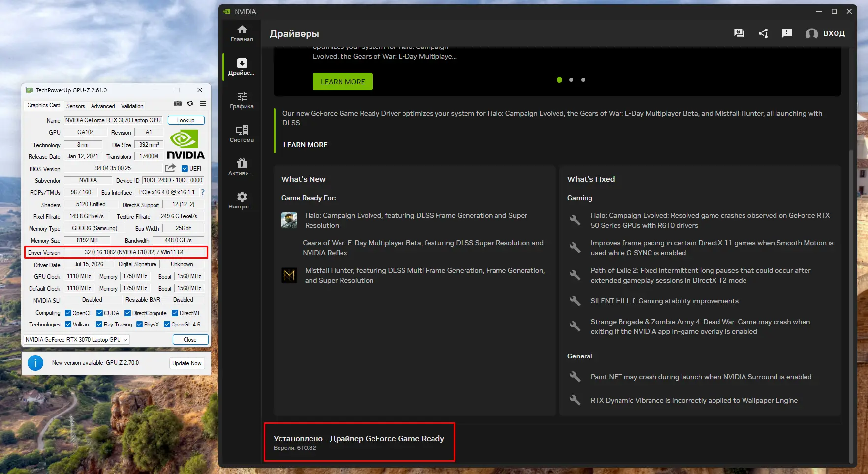Expand the GPU selector dropdown in GPU-Z

[x=77, y=340]
